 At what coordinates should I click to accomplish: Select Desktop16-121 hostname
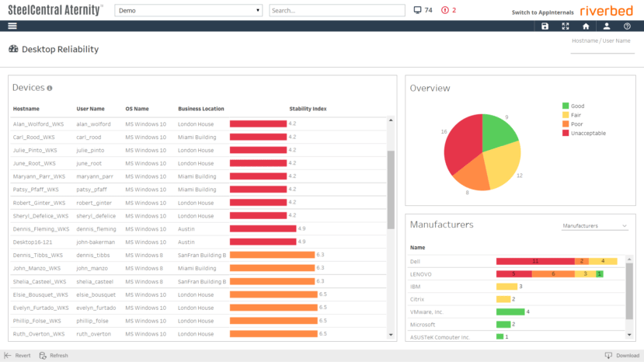33,242
